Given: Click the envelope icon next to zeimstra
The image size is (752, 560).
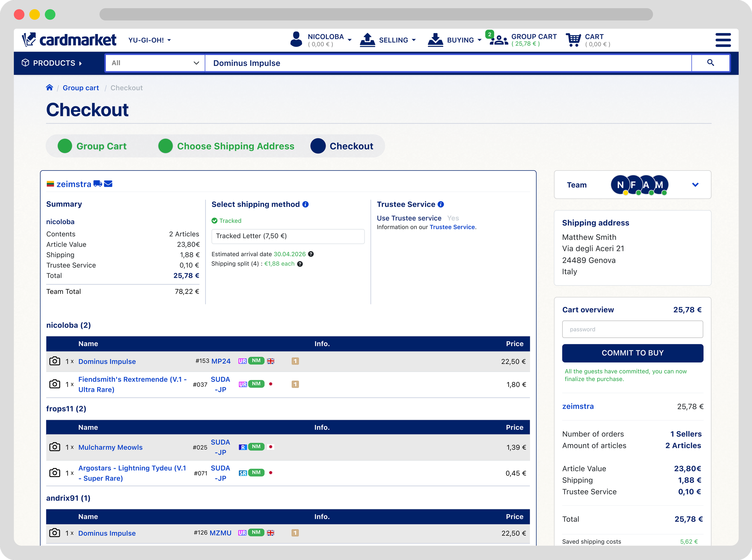Looking at the screenshot, I should [108, 184].
